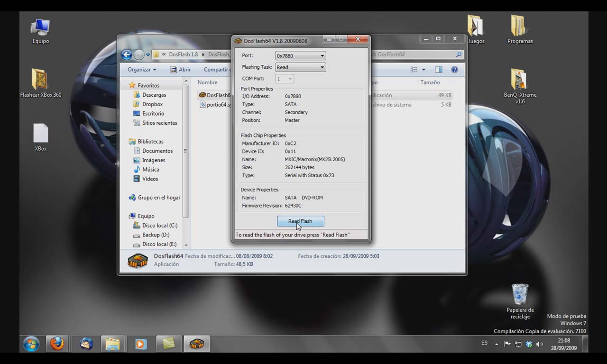Click the ES language indicator in tray
607x364 pixels.
[x=484, y=343]
